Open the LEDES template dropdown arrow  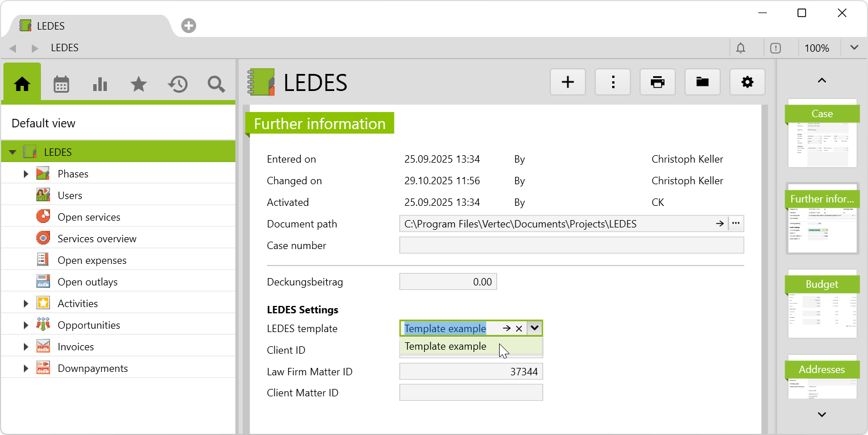click(x=534, y=328)
